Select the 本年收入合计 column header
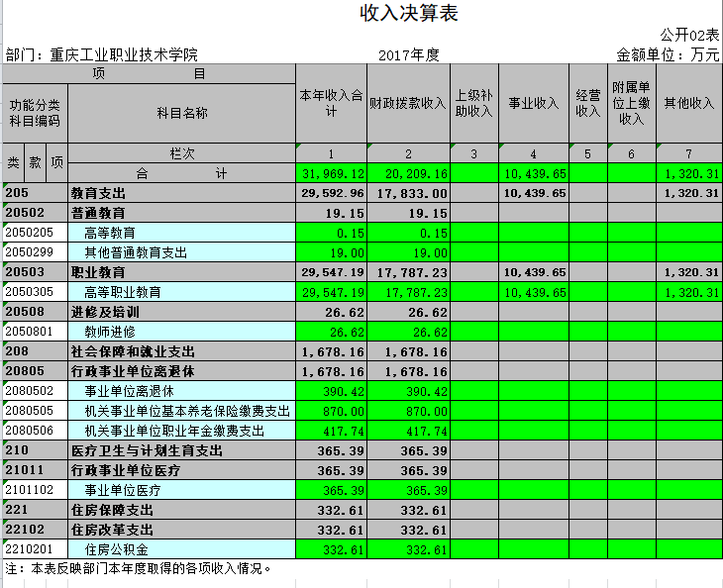The height and width of the screenshot is (588, 723). (x=331, y=103)
